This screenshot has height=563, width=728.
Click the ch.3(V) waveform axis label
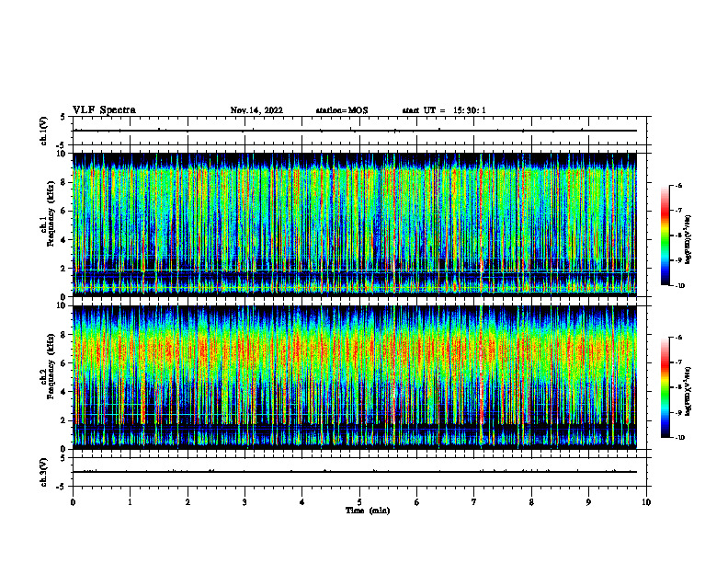point(43,472)
